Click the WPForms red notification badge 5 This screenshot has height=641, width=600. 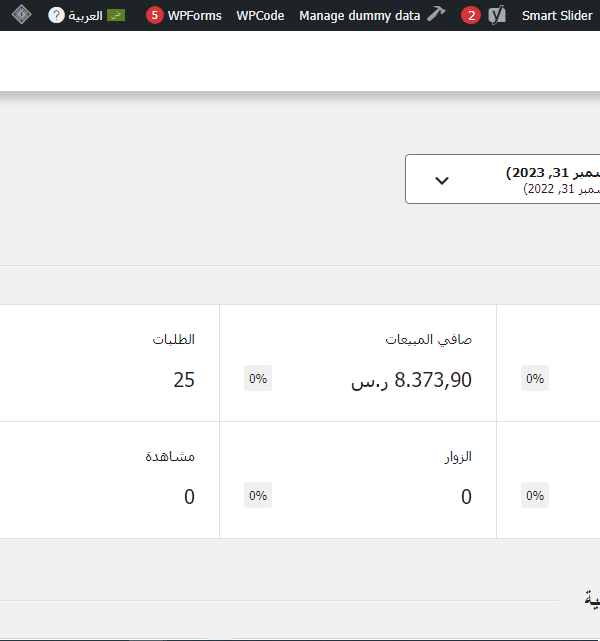pyautogui.click(x=154, y=16)
